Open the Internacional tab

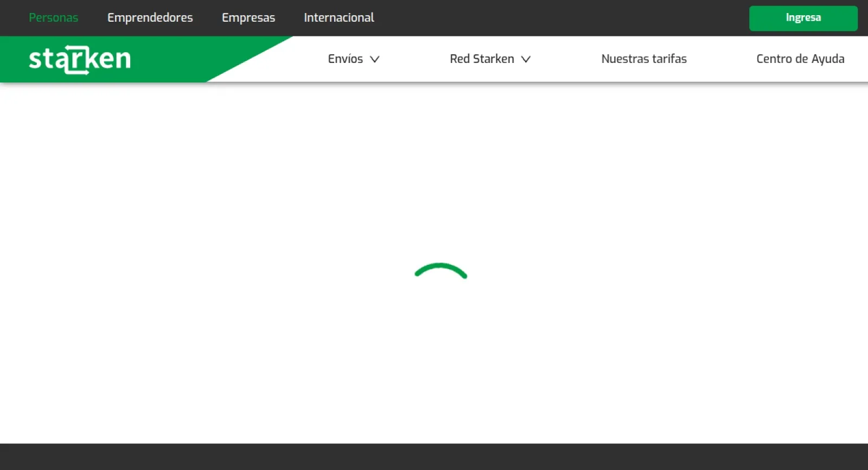[339, 18]
